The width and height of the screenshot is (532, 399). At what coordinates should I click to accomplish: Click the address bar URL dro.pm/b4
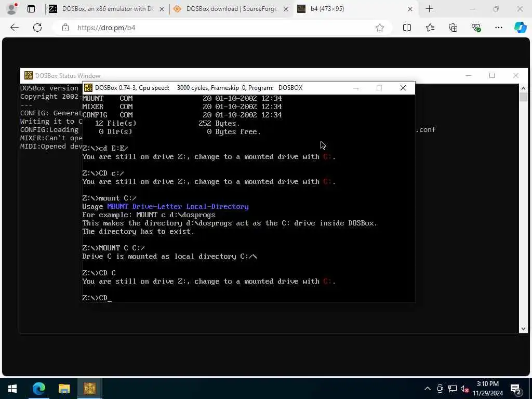(106, 28)
